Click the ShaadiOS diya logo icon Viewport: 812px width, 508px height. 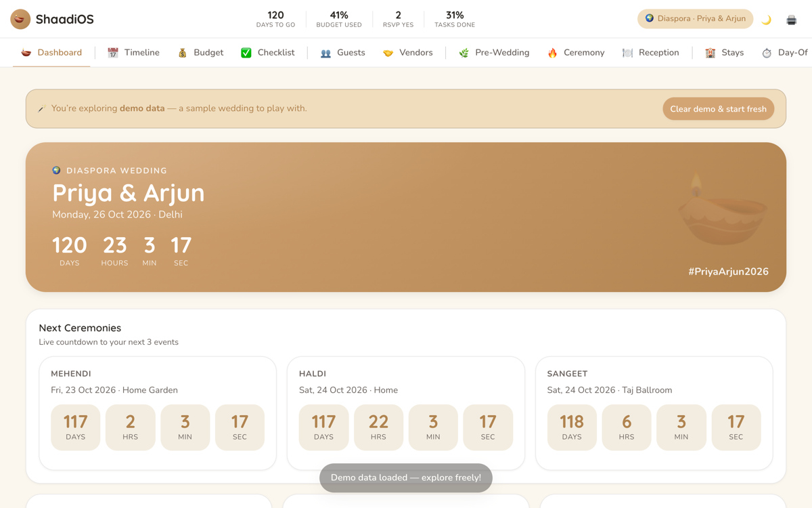tap(20, 19)
